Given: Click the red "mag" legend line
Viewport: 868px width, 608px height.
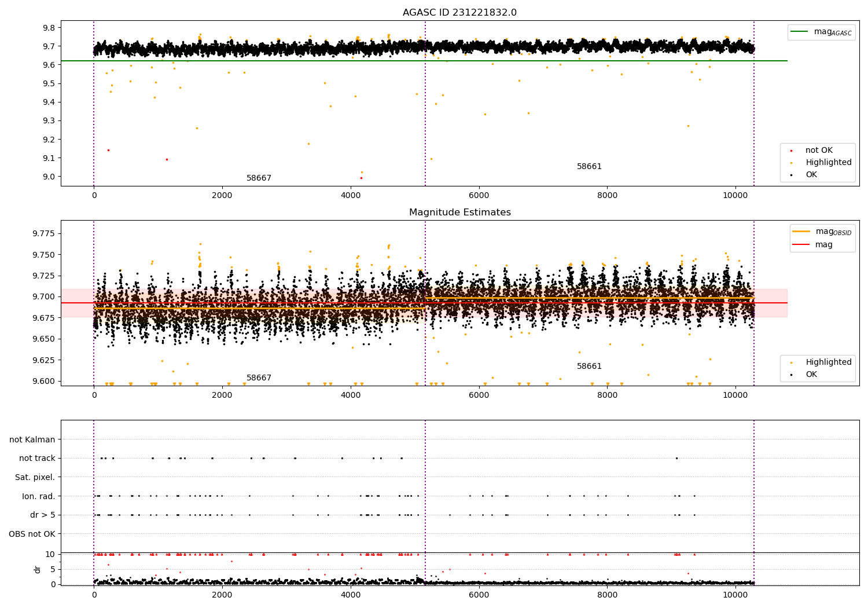Looking at the screenshot, I should click(801, 245).
